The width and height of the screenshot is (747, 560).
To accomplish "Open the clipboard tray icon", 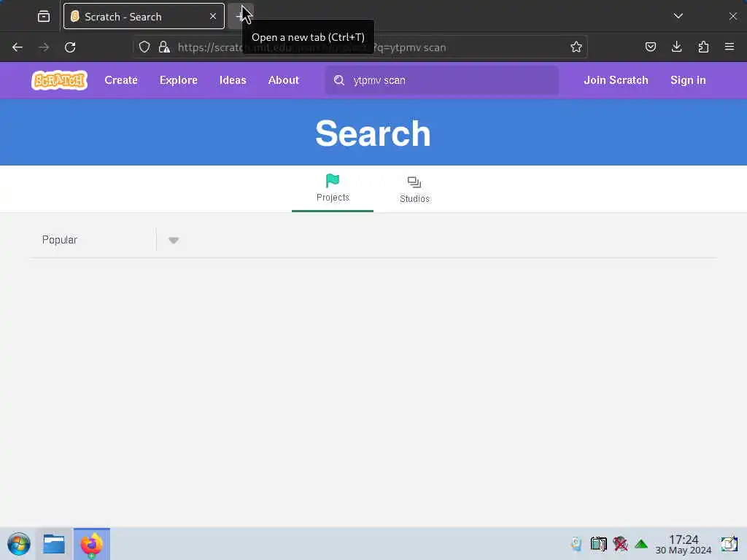I will [x=576, y=544].
